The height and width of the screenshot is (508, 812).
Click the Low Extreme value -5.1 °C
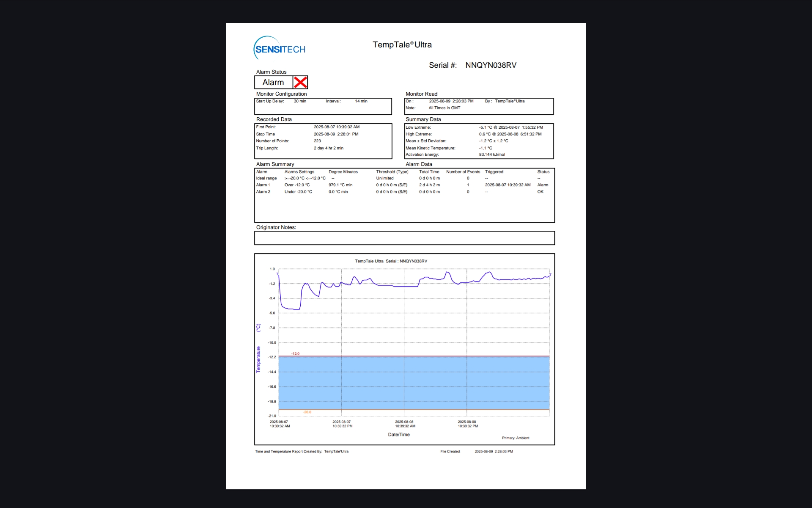pos(485,127)
